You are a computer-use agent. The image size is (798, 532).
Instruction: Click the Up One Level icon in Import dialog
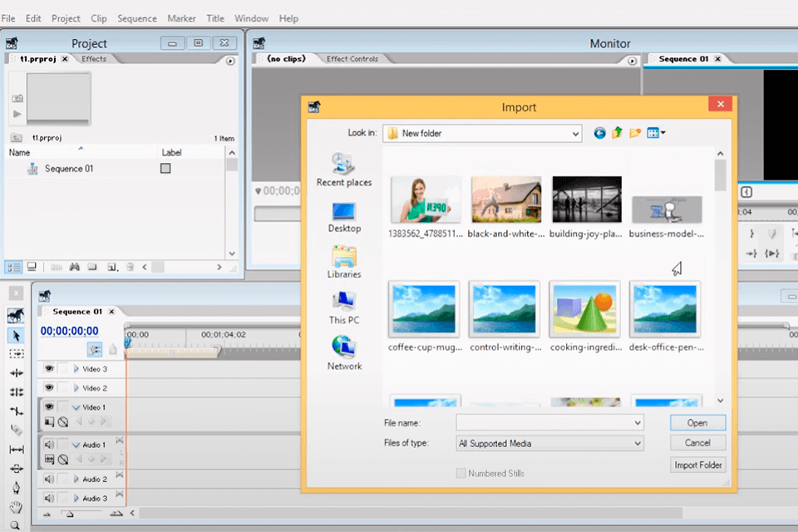[x=617, y=133]
